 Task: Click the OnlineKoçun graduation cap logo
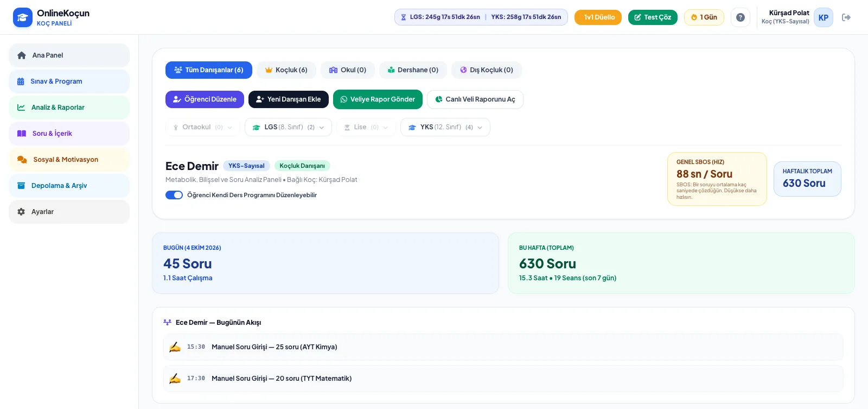22,17
